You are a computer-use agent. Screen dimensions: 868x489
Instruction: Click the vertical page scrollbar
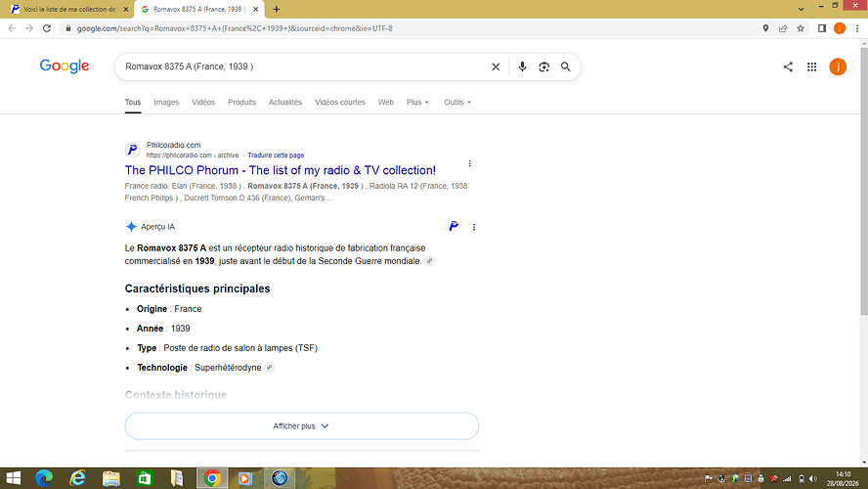coord(863,182)
